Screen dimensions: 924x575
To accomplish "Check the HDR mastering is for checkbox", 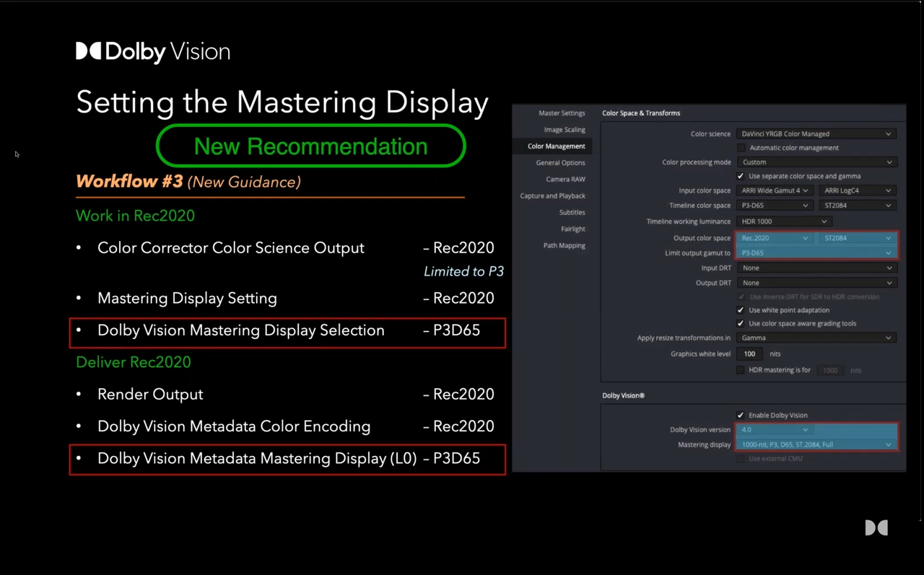I will pos(741,370).
